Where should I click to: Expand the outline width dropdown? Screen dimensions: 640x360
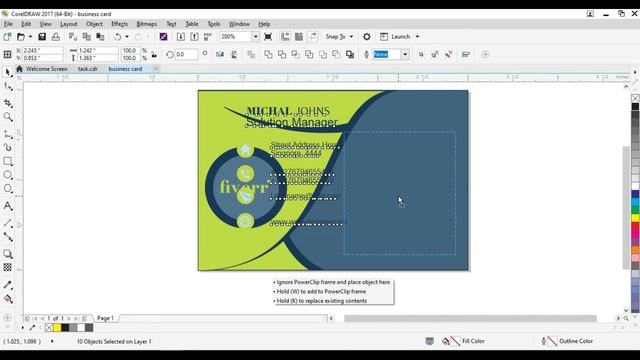click(405, 54)
